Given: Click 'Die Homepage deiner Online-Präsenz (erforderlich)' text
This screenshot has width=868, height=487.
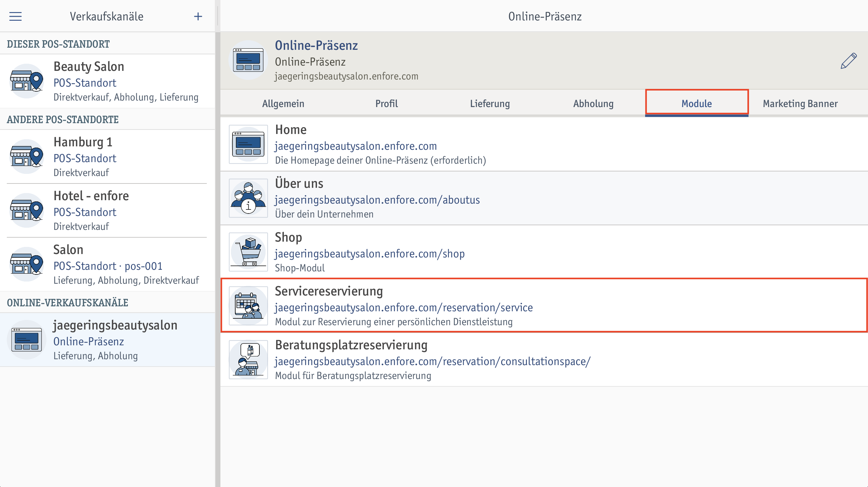Looking at the screenshot, I should coord(380,160).
